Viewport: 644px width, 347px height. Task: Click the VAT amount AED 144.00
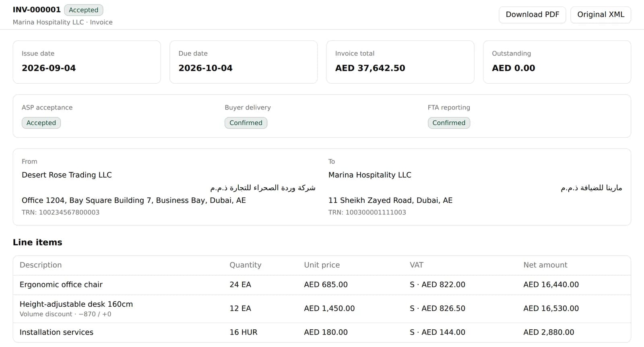point(438,332)
